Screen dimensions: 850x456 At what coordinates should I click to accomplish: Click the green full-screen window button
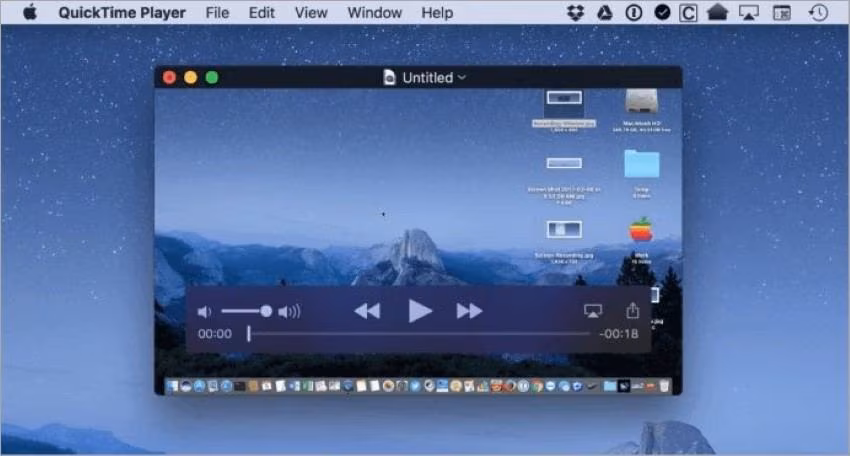tap(212, 78)
